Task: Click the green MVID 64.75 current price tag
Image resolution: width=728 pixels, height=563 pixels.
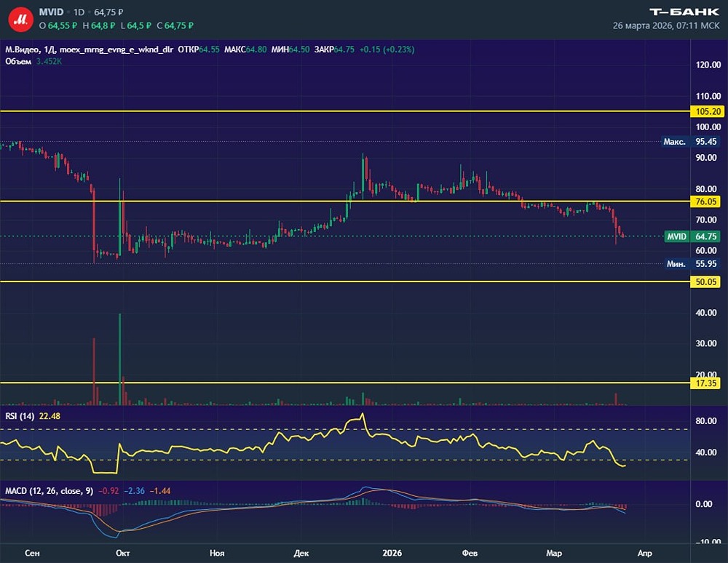Action: click(x=692, y=236)
